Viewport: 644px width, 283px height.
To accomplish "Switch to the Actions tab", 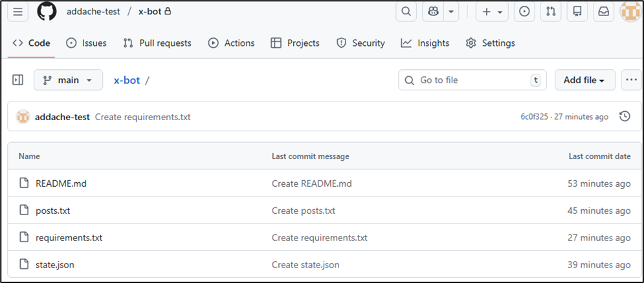I will click(x=231, y=43).
